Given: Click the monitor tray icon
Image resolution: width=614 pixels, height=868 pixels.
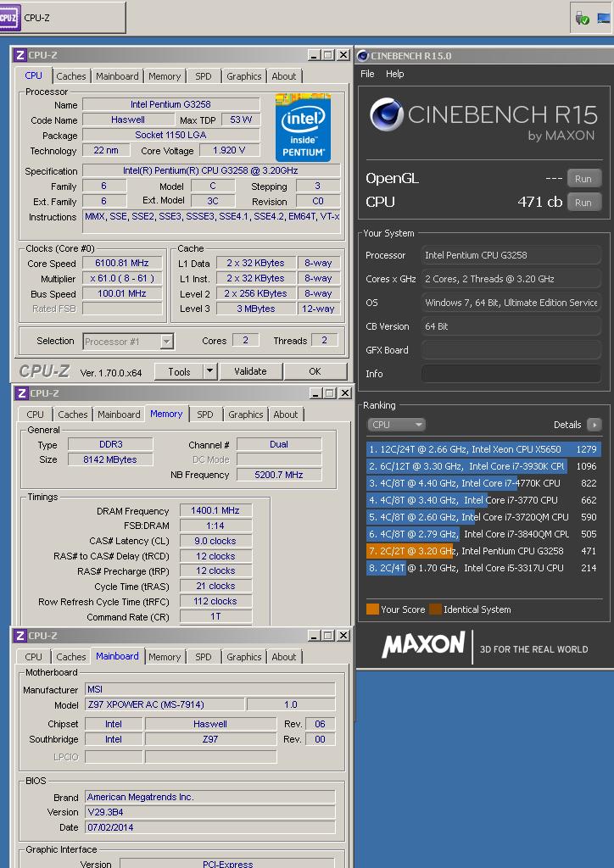Looking at the screenshot, I should [604, 19].
